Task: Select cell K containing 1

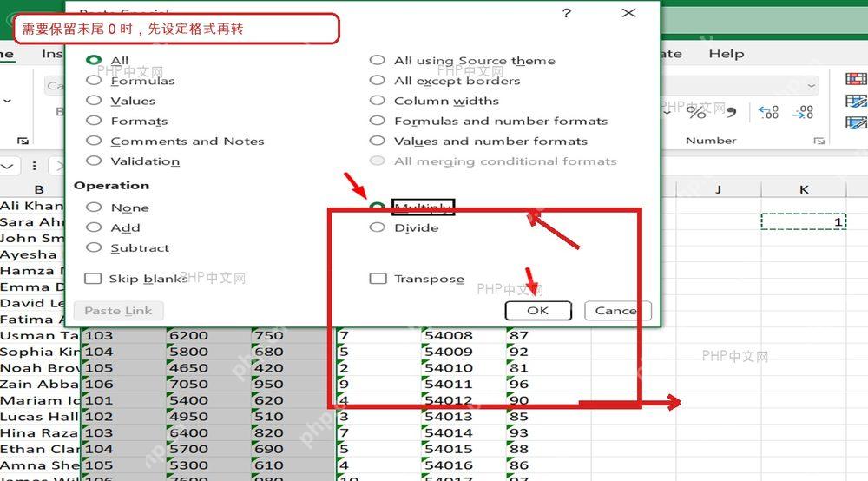Action: coord(804,221)
